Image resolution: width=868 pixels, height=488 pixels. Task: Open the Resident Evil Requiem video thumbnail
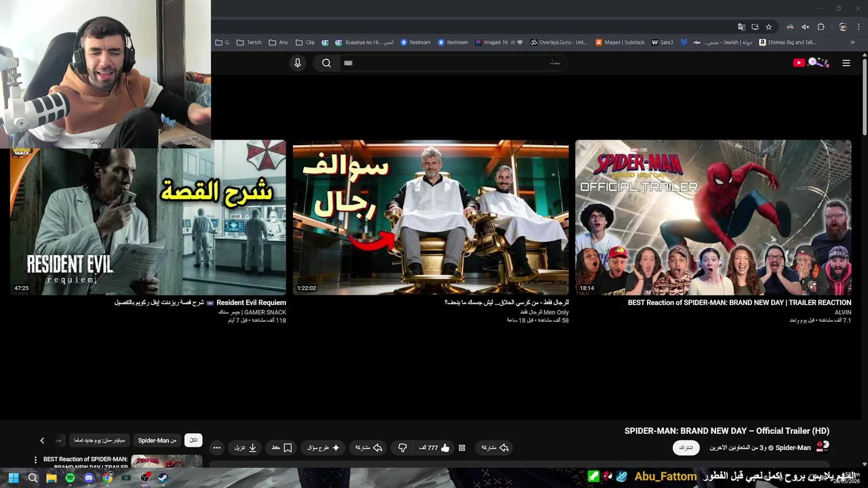click(148, 218)
